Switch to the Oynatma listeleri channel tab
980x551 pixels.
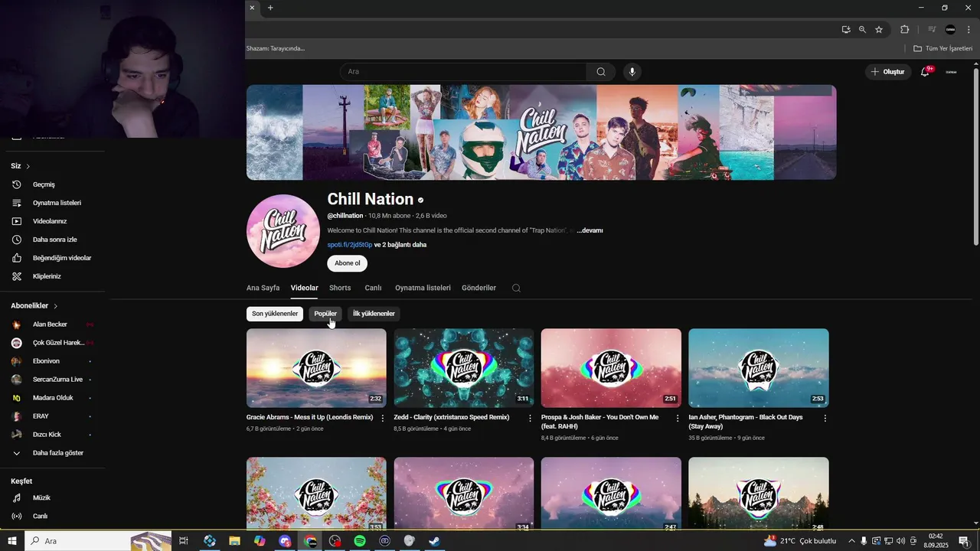(423, 288)
